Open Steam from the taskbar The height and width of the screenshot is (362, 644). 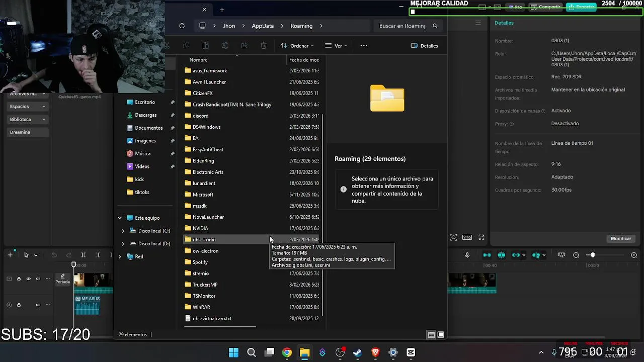[x=358, y=352]
